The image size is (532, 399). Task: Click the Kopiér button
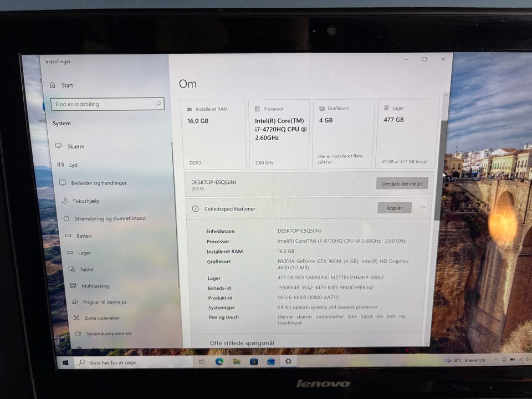click(x=395, y=208)
